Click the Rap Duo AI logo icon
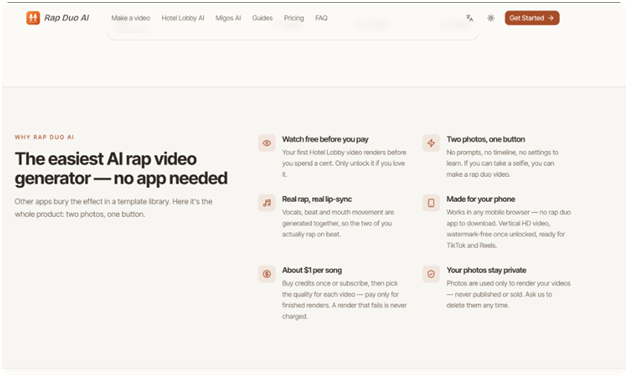 (x=33, y=18)
